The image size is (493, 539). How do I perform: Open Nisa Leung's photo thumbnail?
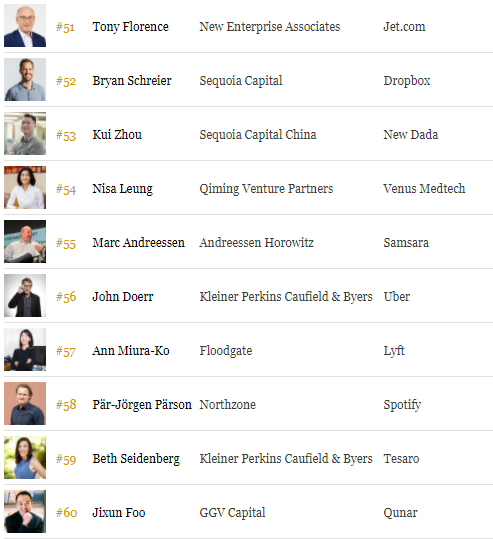tap(25, 187)
